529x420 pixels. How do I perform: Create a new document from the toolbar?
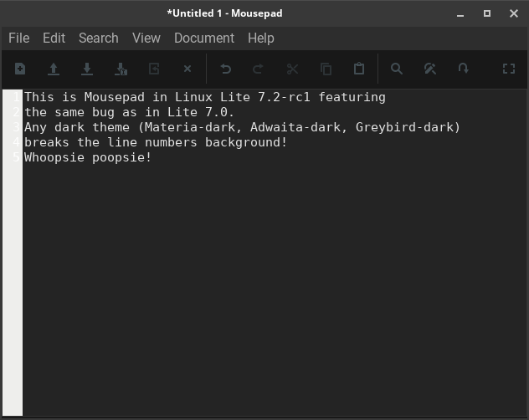click(20, 69)
